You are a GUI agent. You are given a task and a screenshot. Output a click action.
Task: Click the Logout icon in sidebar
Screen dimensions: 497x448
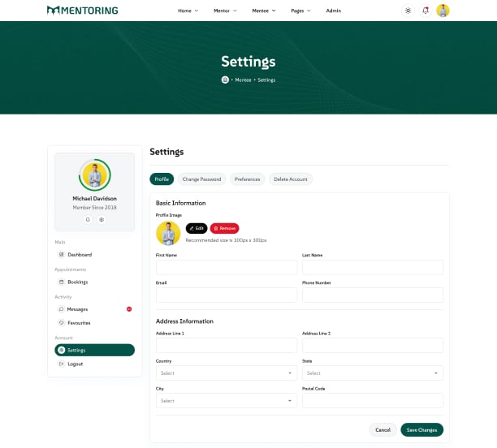61,364
